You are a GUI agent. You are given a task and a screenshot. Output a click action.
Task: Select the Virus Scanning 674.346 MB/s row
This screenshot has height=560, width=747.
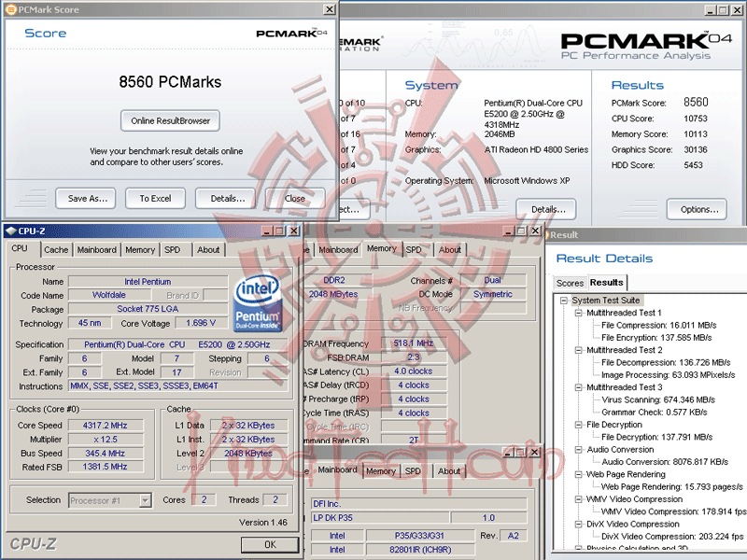coord(658,399)
